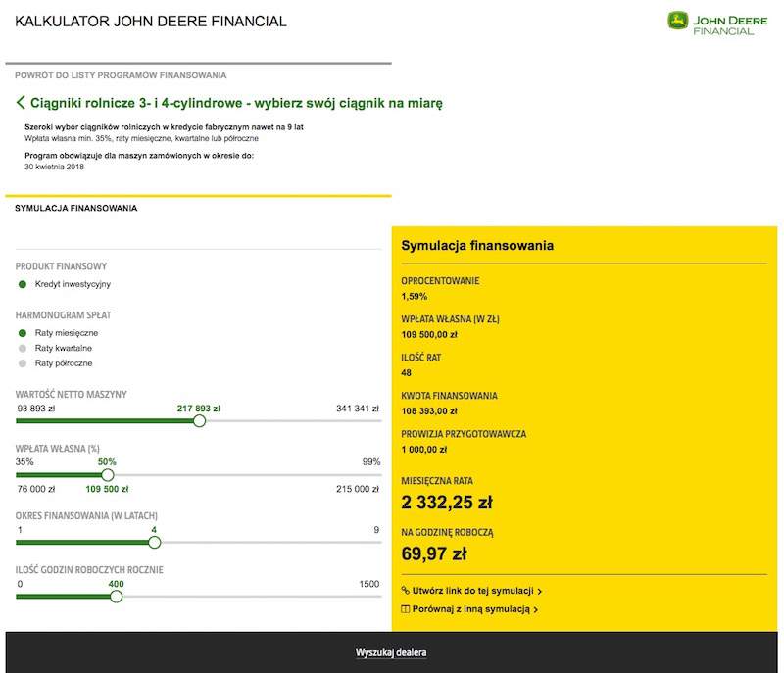Click the Wartość netto maszyny slider handle
Viewport: 784px width, 673px height.
[199, 420]
